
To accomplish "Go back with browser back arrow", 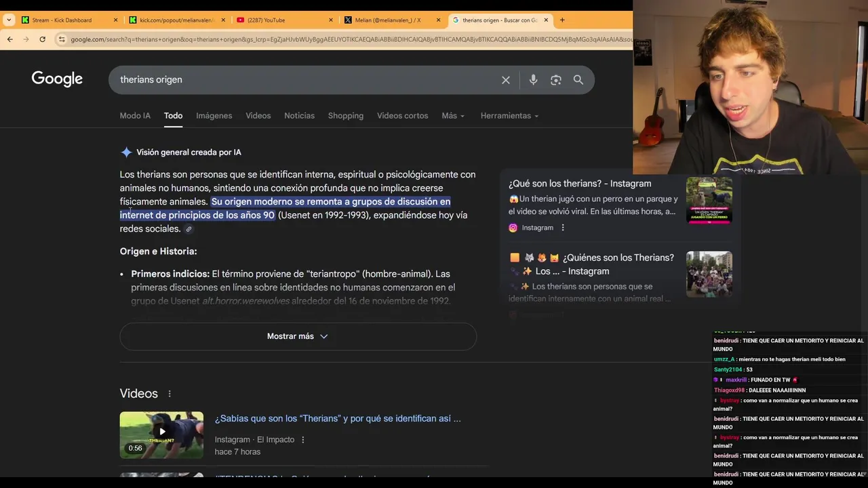I will coord(9,39).
